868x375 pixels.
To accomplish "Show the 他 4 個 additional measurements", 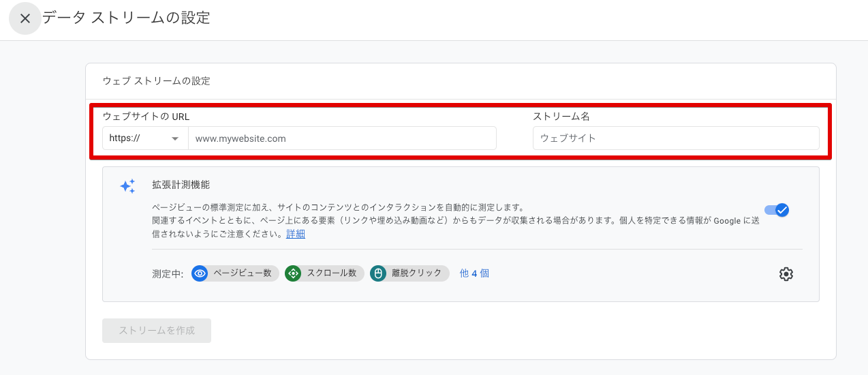I will 474,273.
